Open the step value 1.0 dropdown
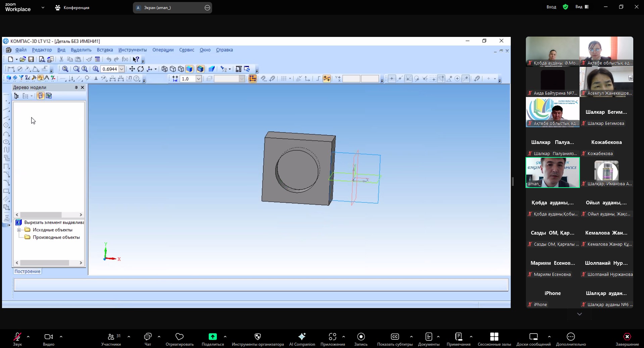 (x=199, y=79)
